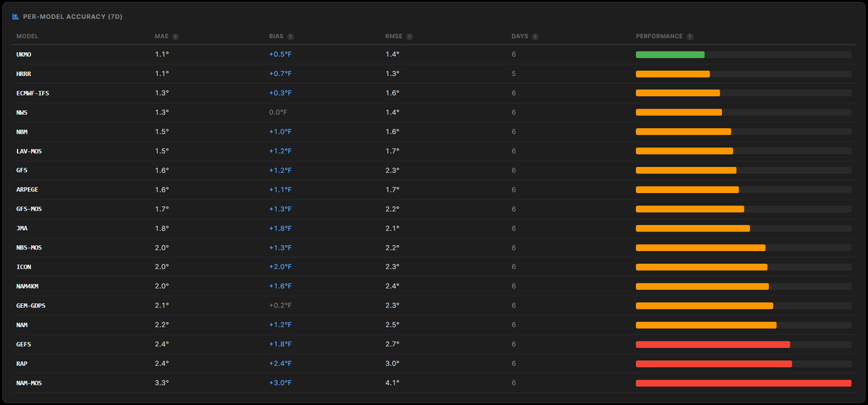The height and width of the screenshot is (405, 868).
Task: Sort by the DAYS column header
Action: (520, 36)
